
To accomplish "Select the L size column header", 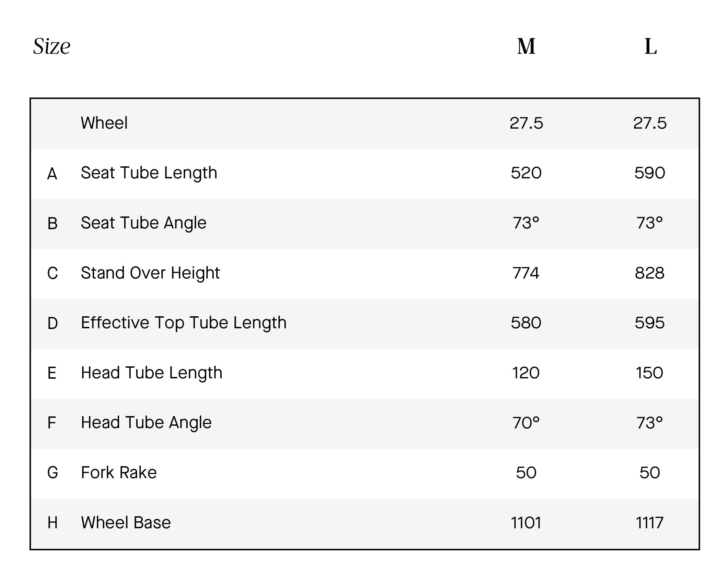I will [650, 46].
